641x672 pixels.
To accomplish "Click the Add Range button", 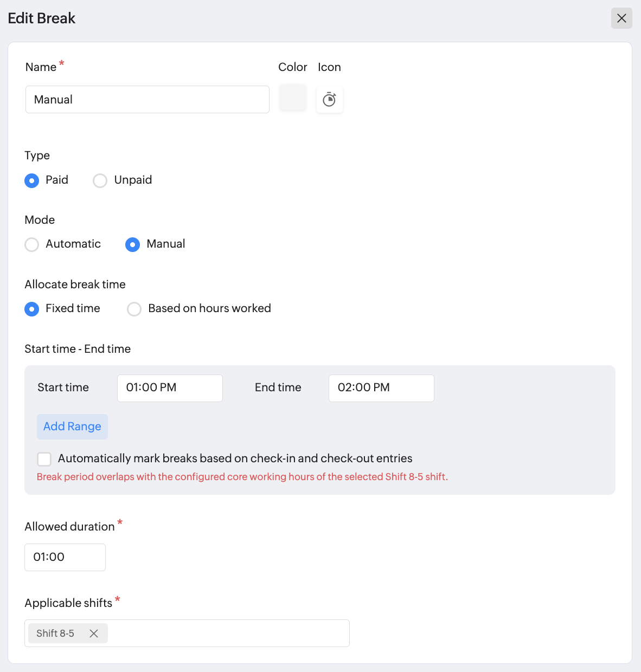I will (x=72, y=427).
